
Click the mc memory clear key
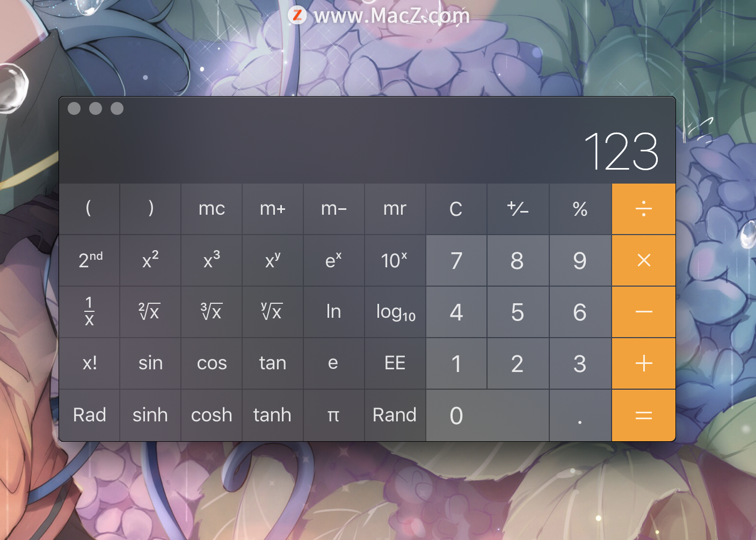point(212,209)
